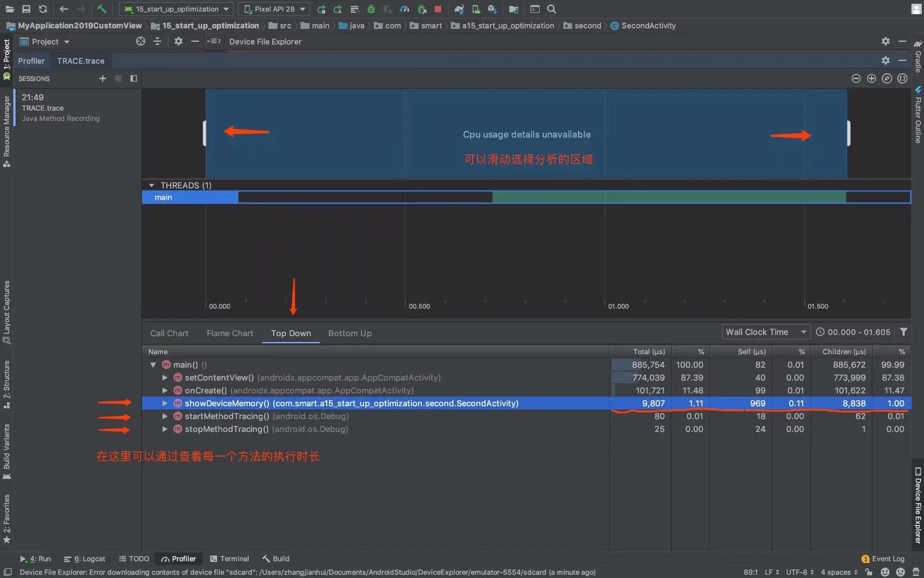Viewport: 924px width, 578px height.
Task: Open SDK Manager icon in toolbar
Action: (492, 9)
